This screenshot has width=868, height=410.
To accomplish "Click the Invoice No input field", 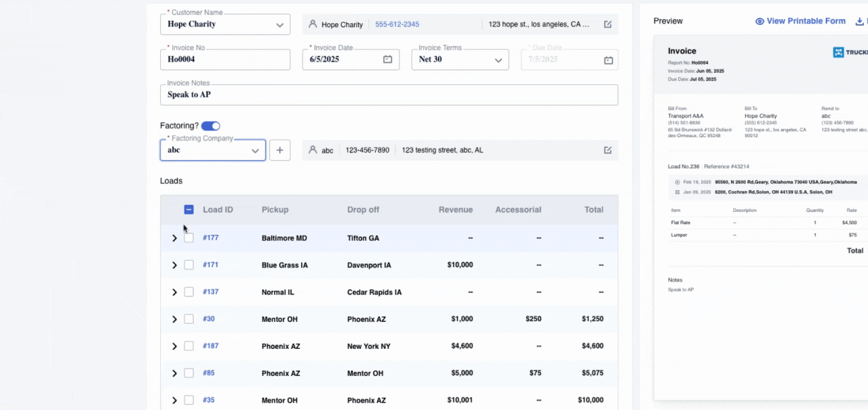I will [x=224, y=60].
